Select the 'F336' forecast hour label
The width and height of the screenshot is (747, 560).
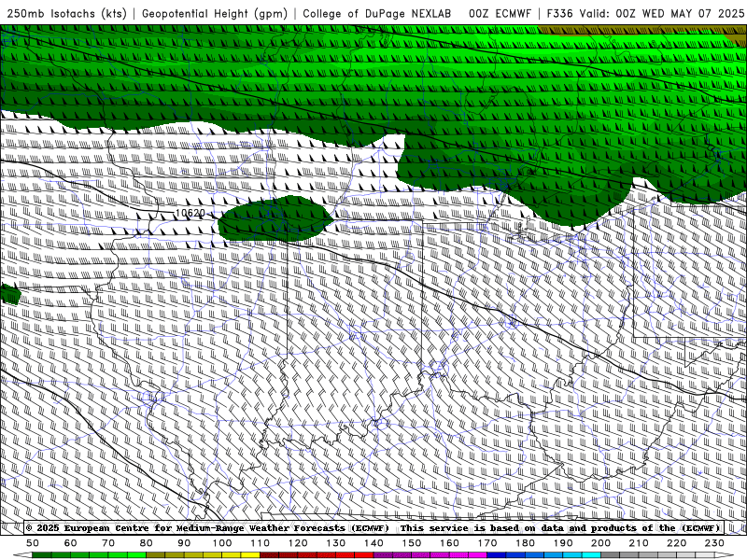coord(559,13)
